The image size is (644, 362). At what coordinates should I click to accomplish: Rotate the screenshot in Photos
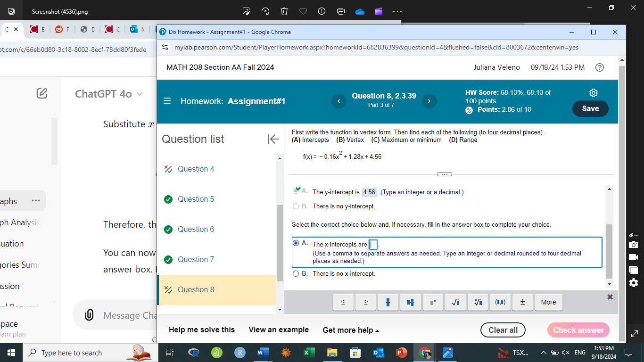265,12
